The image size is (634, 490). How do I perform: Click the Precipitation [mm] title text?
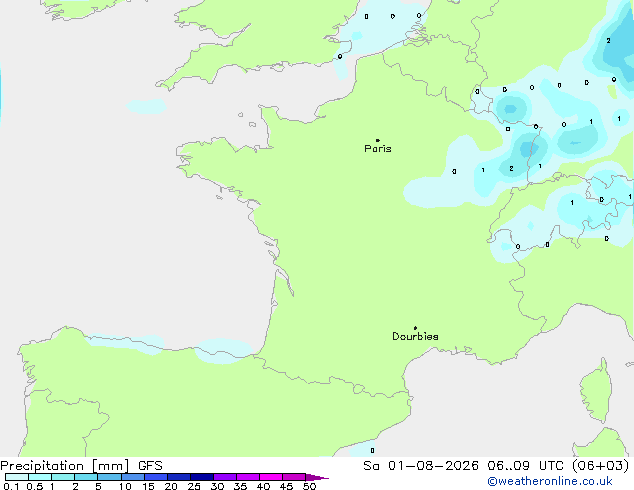pos(64,466)
